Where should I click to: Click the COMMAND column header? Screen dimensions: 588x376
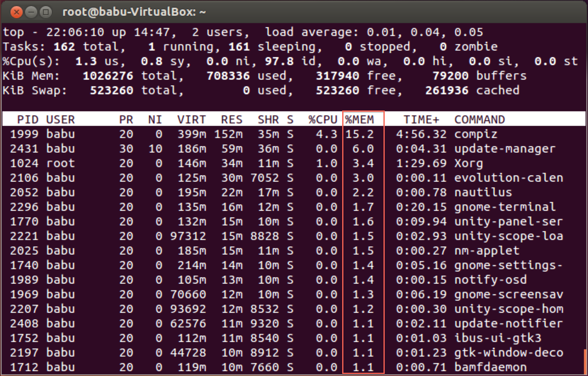tap(479, 119)
